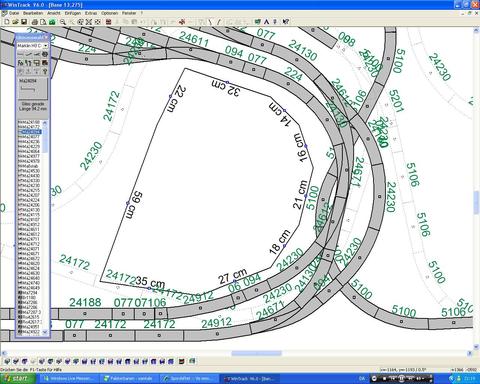Open the Bearbeiten menu
This screenshot has width=480, height=384.
click(x=33, y=13)
